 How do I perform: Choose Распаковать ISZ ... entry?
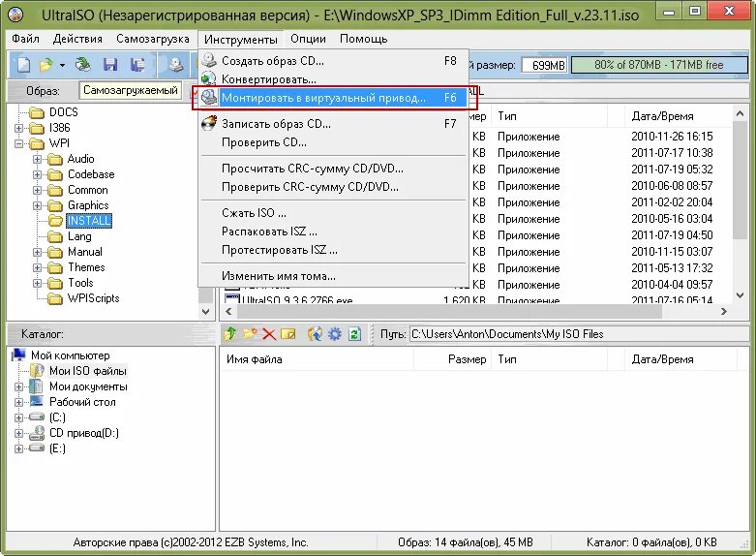click(333, 232)
